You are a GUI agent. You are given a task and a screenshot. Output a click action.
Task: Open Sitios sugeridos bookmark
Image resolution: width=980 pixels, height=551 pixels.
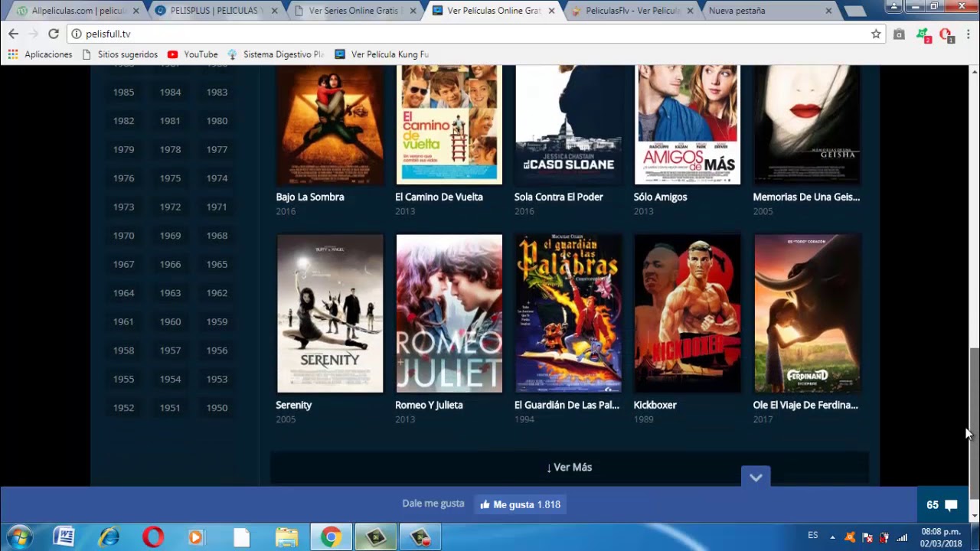pyautogui.click(x=119, y=54)
